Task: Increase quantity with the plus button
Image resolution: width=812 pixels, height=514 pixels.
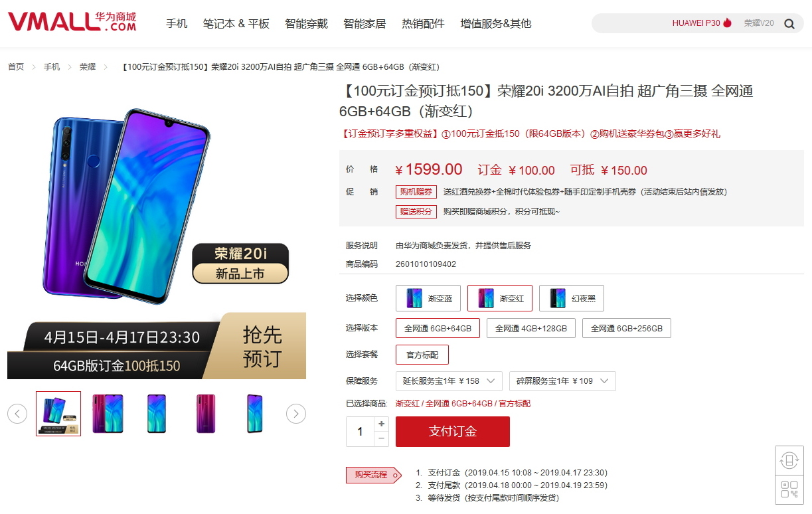Action: point(381,424)
